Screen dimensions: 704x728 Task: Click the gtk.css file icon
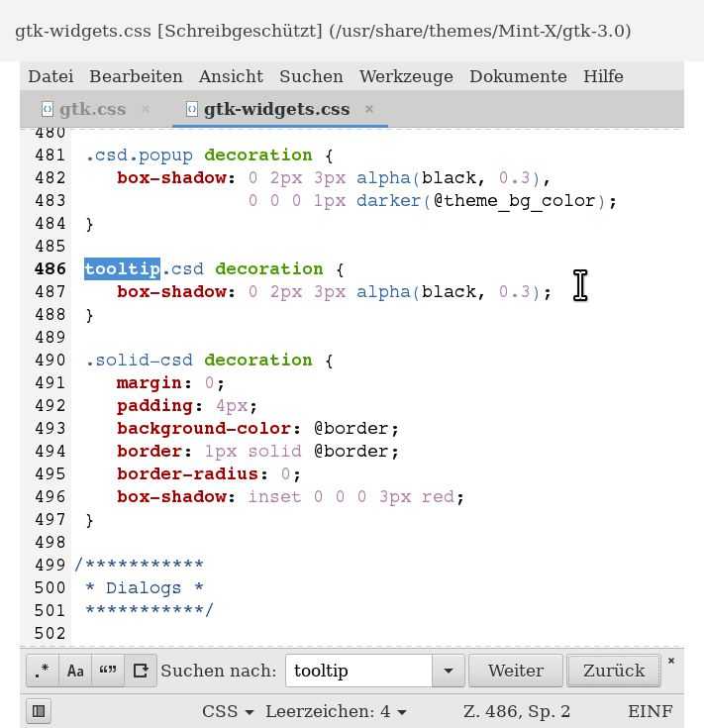pos(47,109)
